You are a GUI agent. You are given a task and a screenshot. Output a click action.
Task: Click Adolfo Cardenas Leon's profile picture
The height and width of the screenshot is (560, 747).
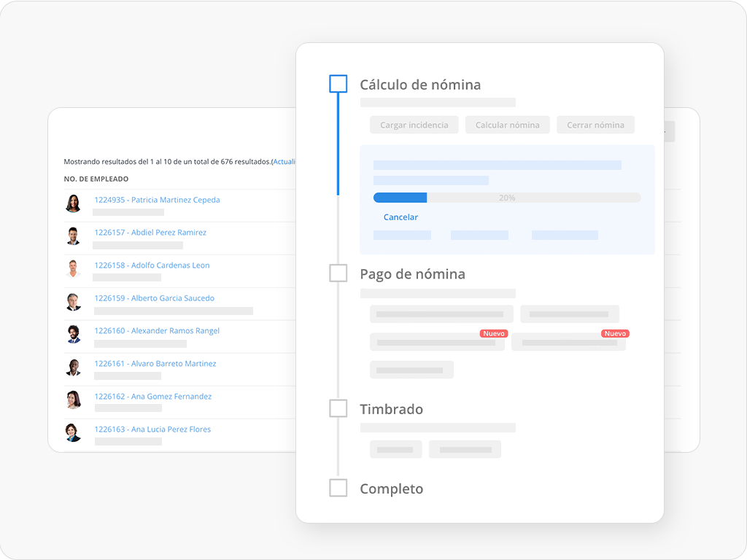point(73,269)
